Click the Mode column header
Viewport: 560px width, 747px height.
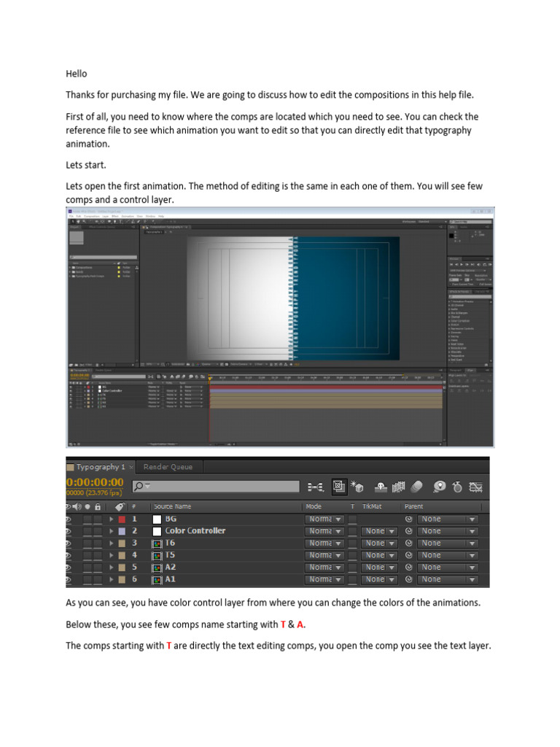[x=314, y=506]
